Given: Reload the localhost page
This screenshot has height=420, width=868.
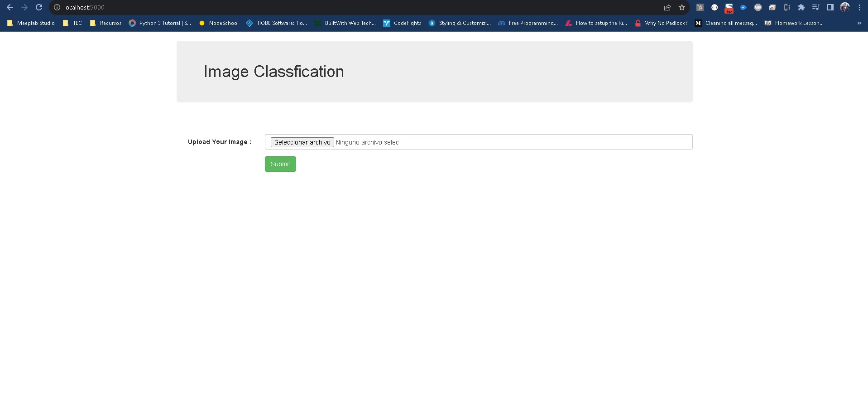Looking at the screenshot, I should 39,7.
